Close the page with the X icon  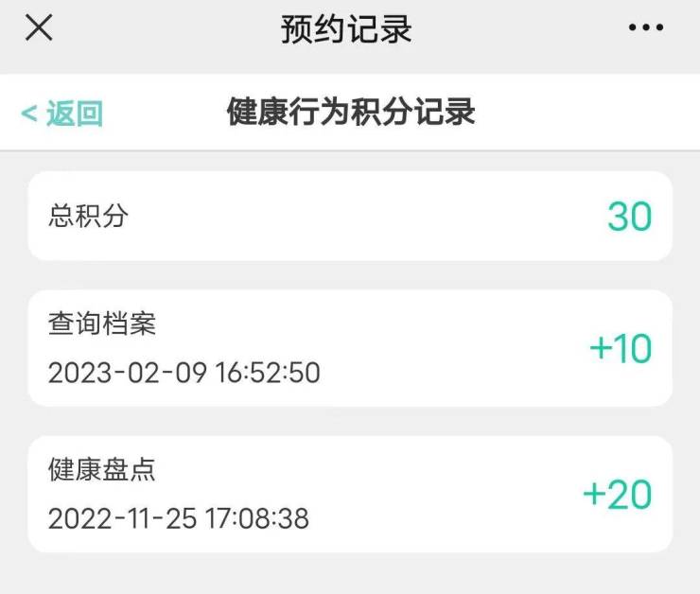[39, 28]
